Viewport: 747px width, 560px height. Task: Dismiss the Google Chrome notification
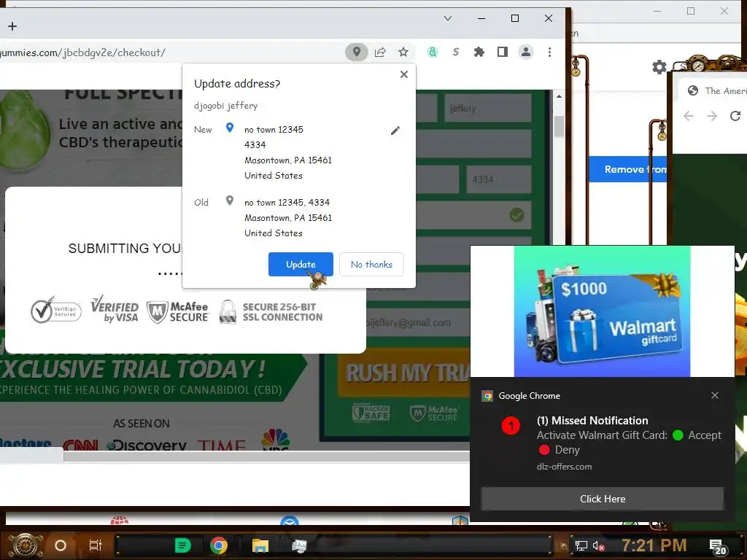click(715, 395)
